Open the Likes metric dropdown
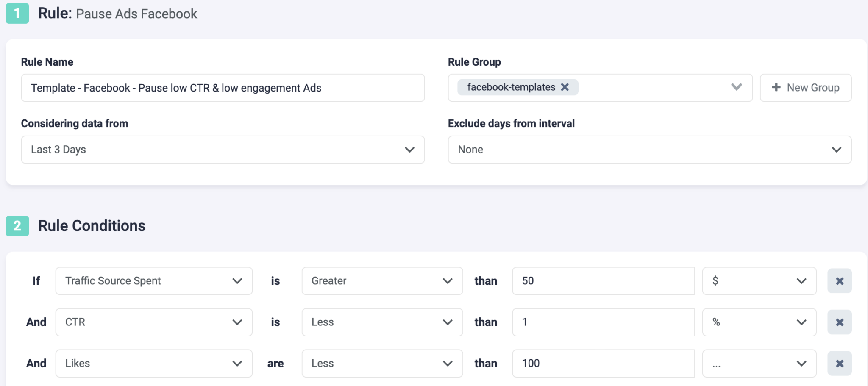This screenshot has width=868, height=386. tap(154, 363)
